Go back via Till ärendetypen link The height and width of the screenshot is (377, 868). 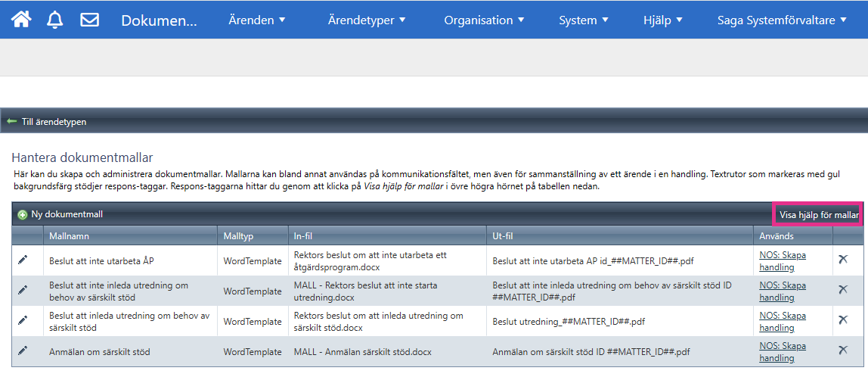tap(53, 121)
